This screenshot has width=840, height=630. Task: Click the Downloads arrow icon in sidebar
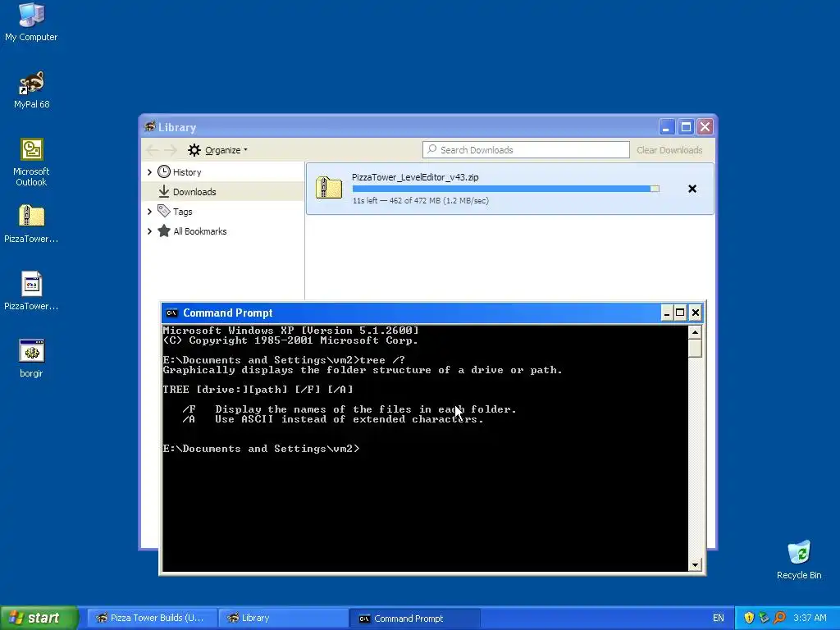[x=164, y=191]
